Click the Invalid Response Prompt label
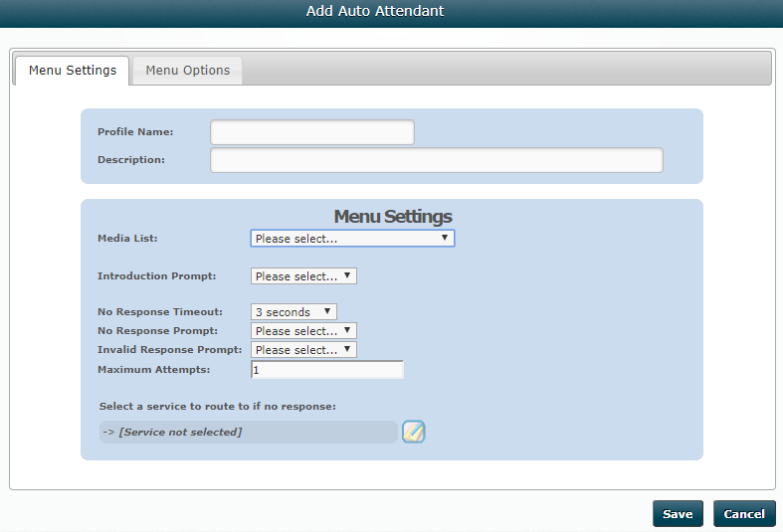 170,350
